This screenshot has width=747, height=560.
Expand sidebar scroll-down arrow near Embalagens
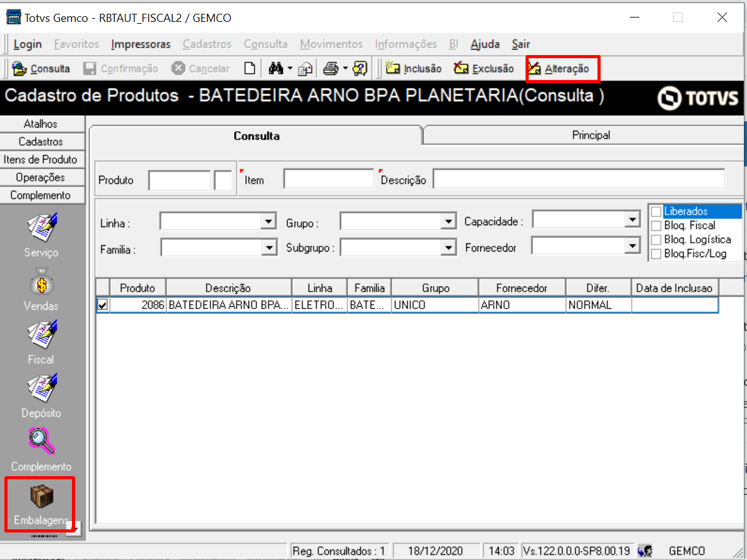[75, 528]
